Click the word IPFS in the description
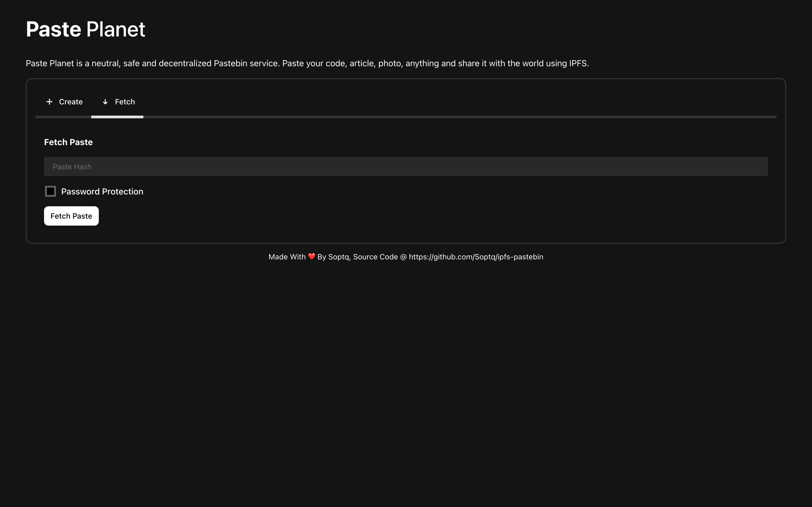Viewport: 812px width, 507px height. pos(578,63)
